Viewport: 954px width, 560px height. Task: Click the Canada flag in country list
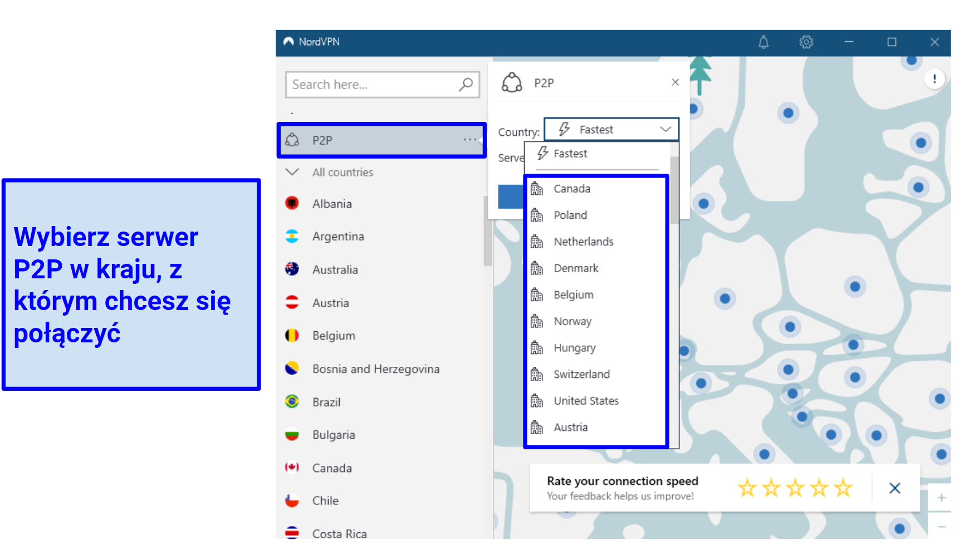(292, 468)
